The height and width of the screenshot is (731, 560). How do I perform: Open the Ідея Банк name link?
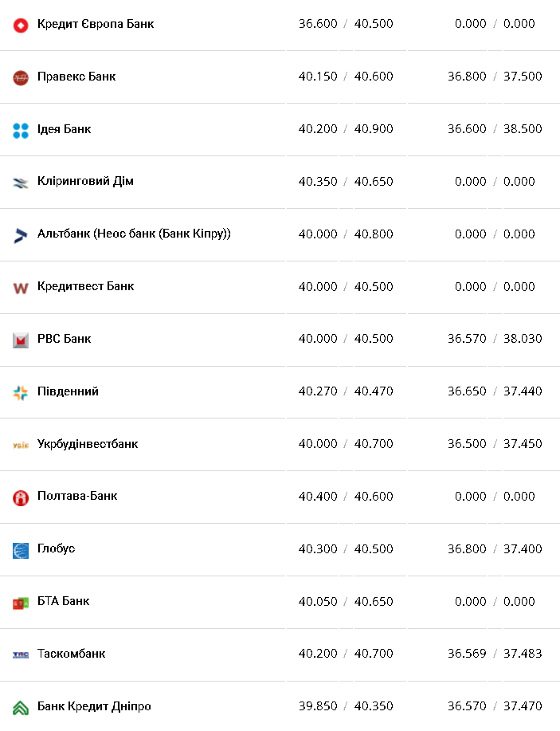point(64,129)
